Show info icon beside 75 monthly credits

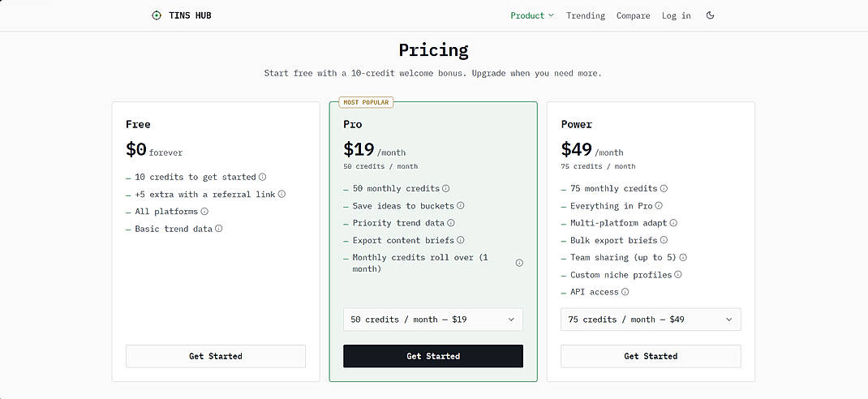coord(664,189)
